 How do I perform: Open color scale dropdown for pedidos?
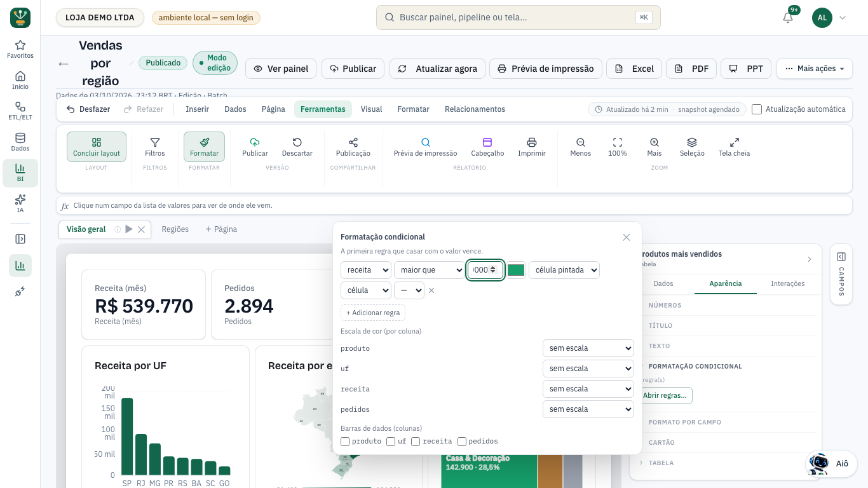[588, 409]
